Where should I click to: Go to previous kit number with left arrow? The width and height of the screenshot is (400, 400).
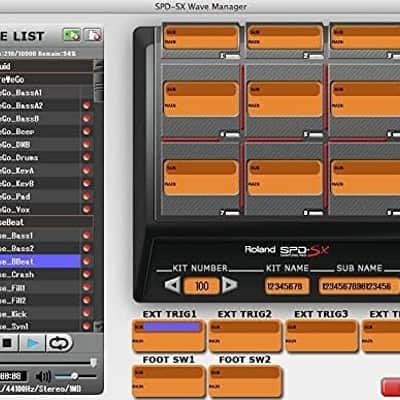pos(173,285)
